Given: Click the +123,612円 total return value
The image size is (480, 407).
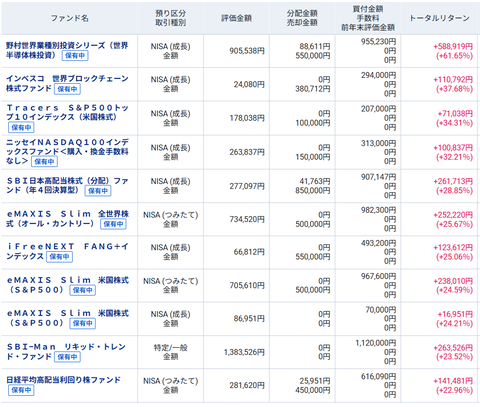Looking at the screenshot, I should click(x=453, y=247).
